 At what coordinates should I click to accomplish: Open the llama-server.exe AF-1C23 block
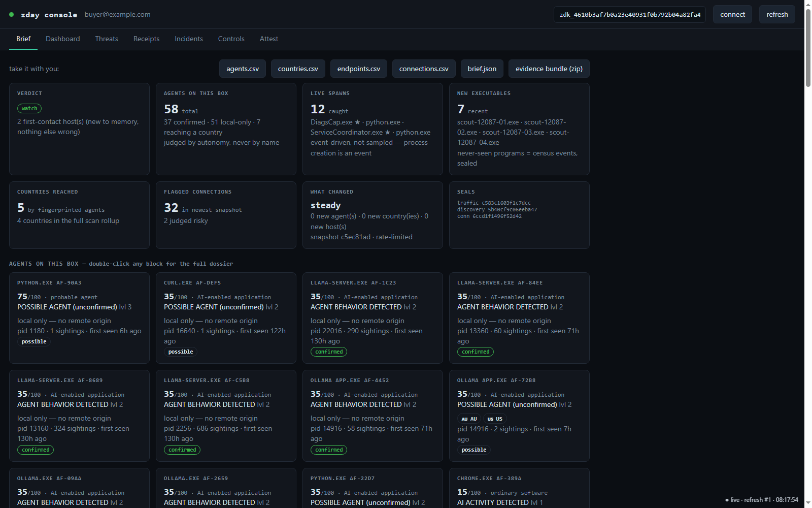point(373,318)
